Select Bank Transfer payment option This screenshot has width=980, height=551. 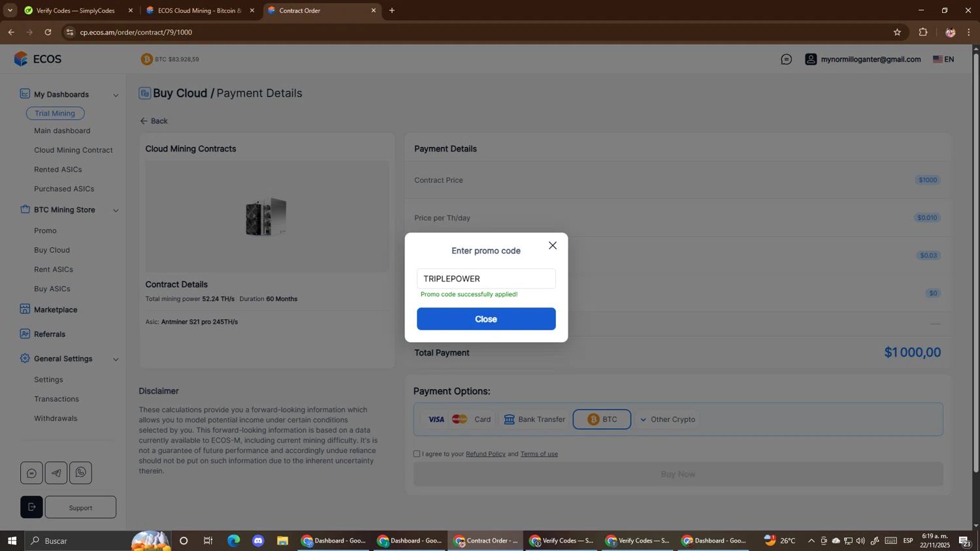[x=534, y=420]
